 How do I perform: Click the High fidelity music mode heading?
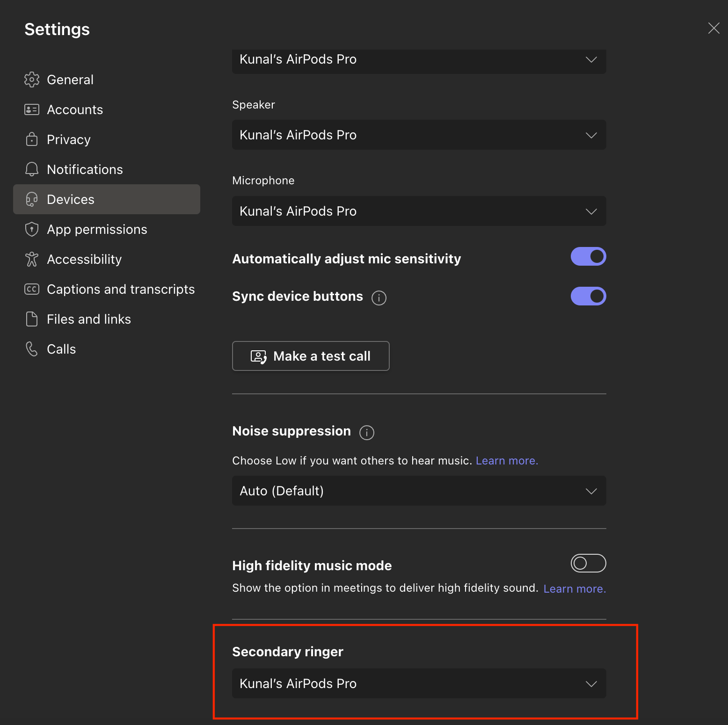pyautogui.click(x=312, y=565)
